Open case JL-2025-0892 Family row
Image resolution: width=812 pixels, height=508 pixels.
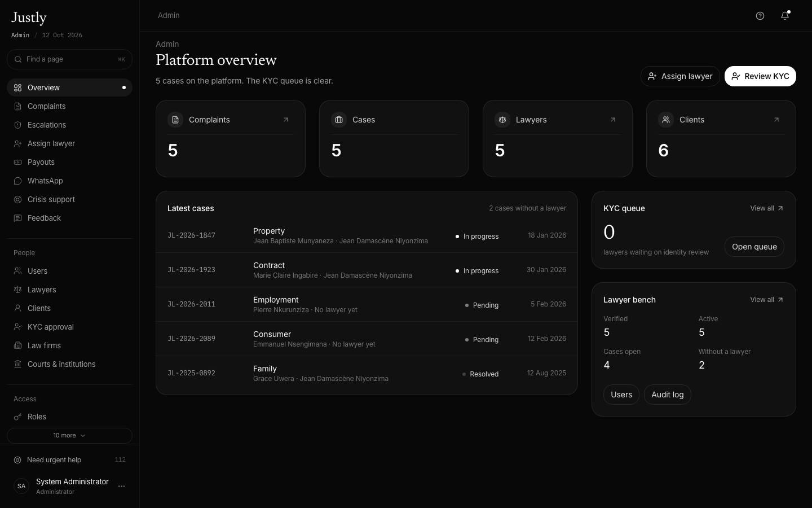coord(367,373)
